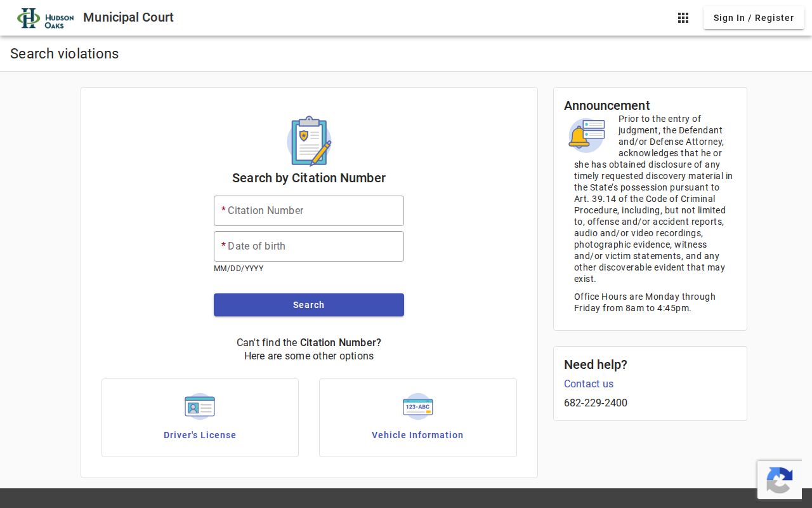This screenshot has width=812, height=508.
Task: Click the Hudson Oaks logo
Action: pyautogui.click(x=46, y=18)
